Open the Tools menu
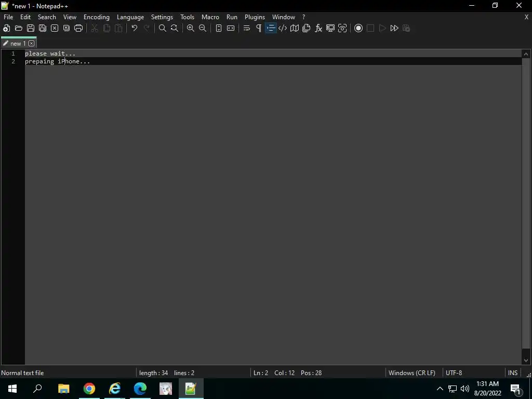 [187, 17]
